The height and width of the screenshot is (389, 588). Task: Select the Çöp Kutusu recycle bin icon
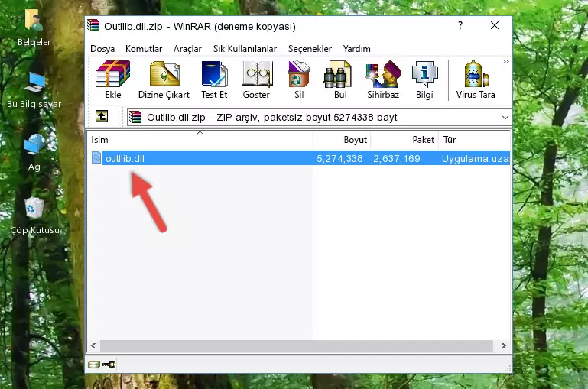[x=34, y=216]
